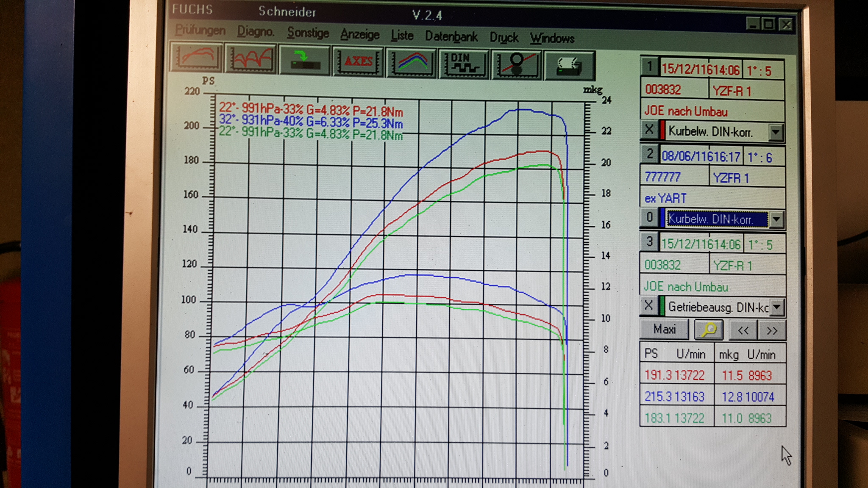868x488 pixels.
Task: Open the Datenbank menu
Action: point(451,37)
